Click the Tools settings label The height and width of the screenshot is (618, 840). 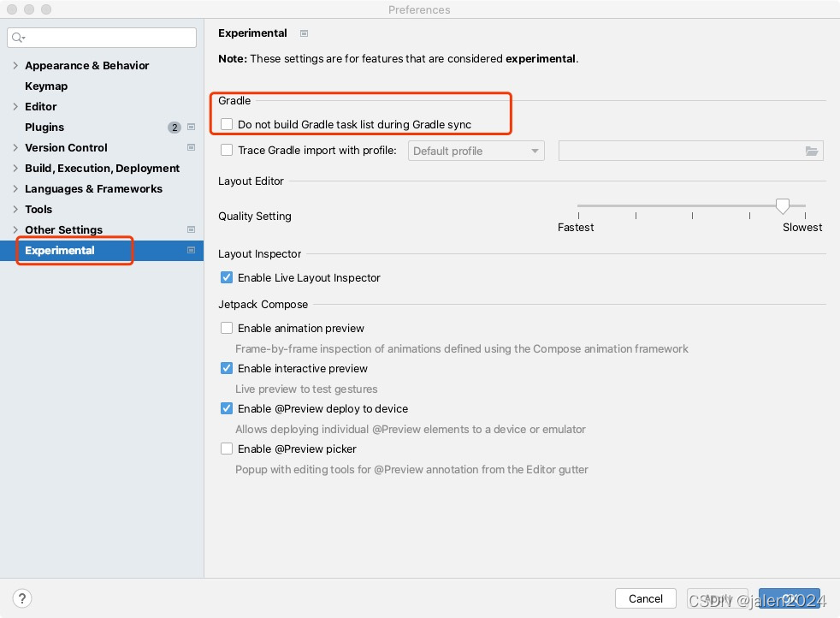[38, 209]
